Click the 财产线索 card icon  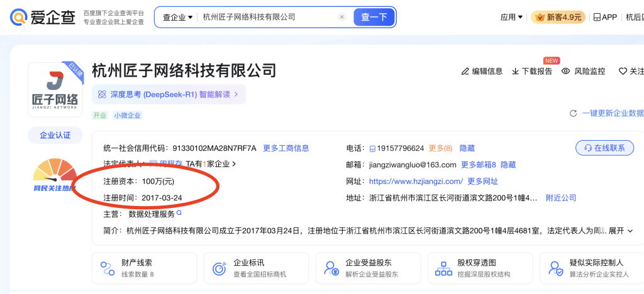coord(108,268)
